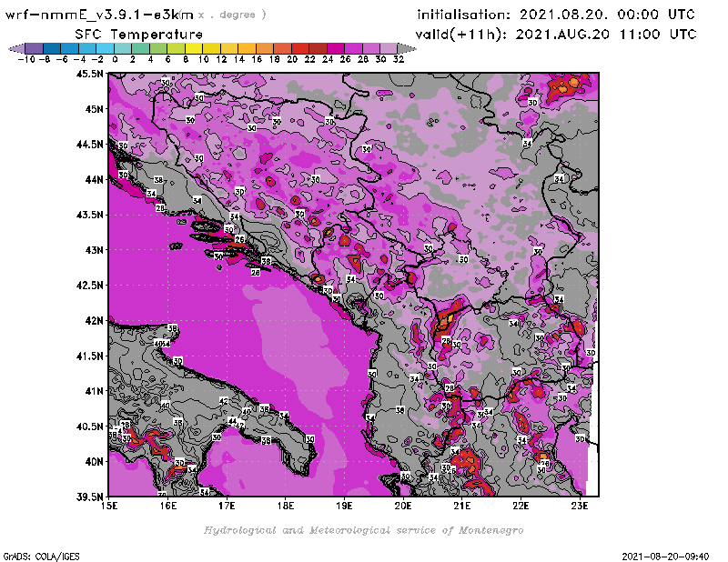Click the '23E' longitude label
Viewport: 728px width, 562px height.
pyautogui.click(x=580, y=506)
